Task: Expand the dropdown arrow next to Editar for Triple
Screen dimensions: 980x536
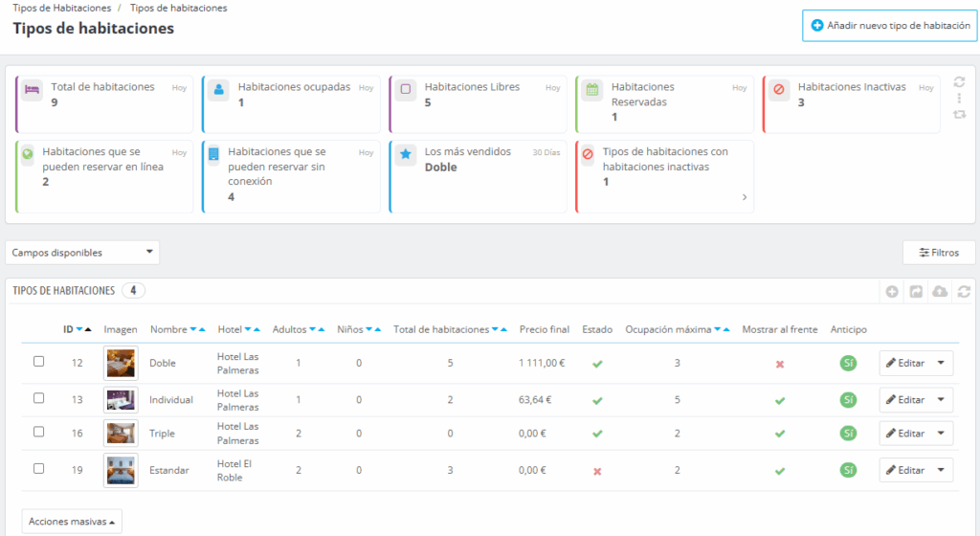Action: click(x=942, y=434)
